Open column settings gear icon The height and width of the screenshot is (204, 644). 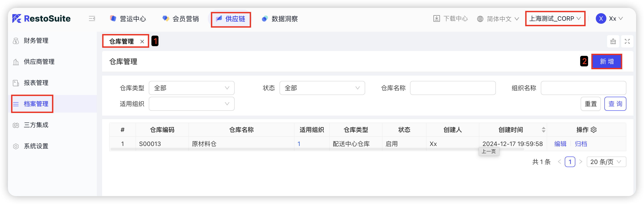(594, 130)
